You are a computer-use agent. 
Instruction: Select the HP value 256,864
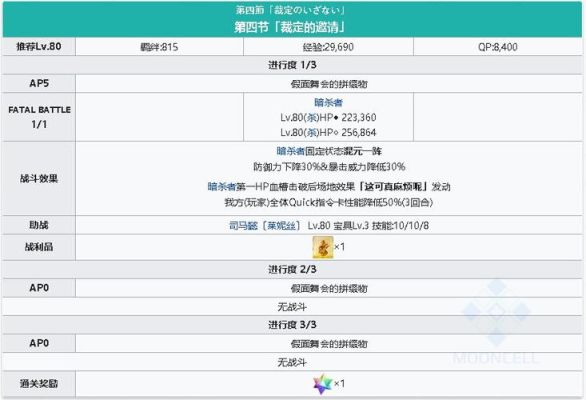pos(359,133)
